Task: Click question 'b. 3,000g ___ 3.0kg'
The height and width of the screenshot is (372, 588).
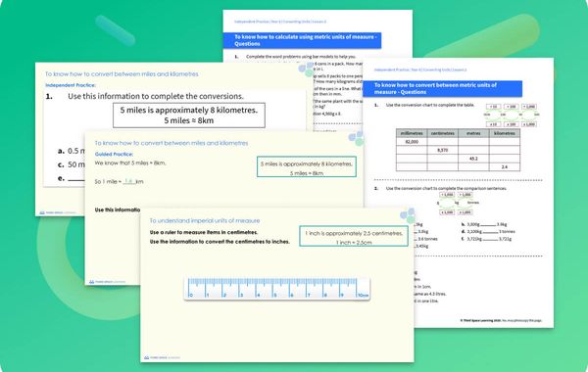Action: [484, 224]
